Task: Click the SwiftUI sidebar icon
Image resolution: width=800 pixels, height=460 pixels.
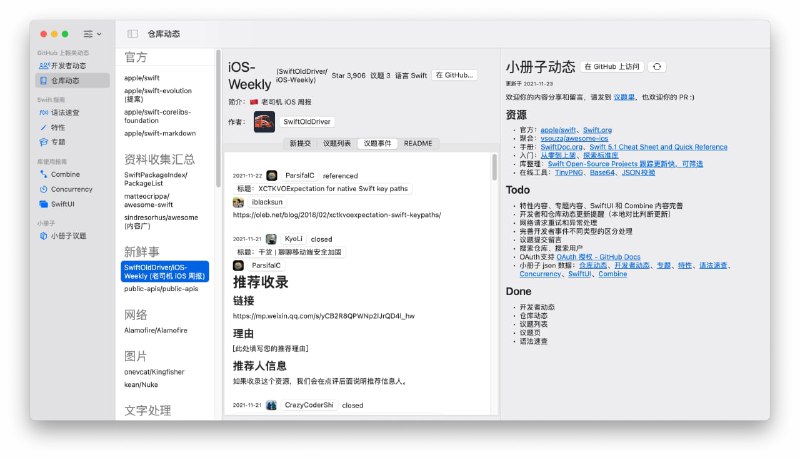Action: click(43, 204)
